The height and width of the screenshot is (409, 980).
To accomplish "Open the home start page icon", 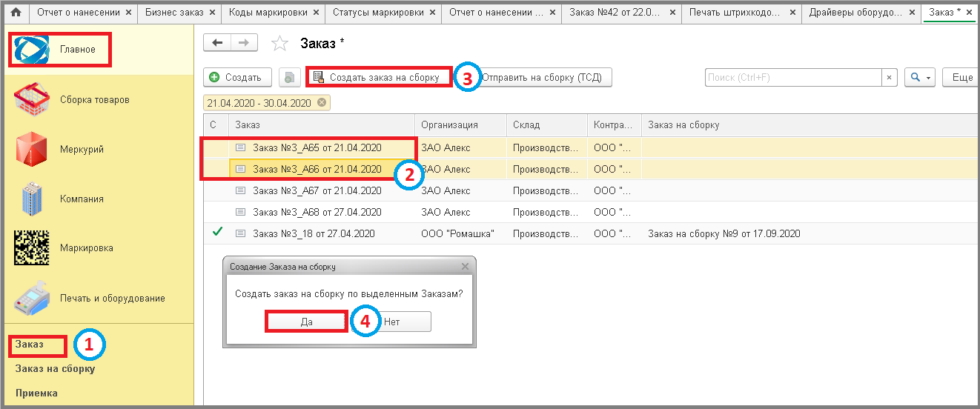I will click(x=15, y=13).
